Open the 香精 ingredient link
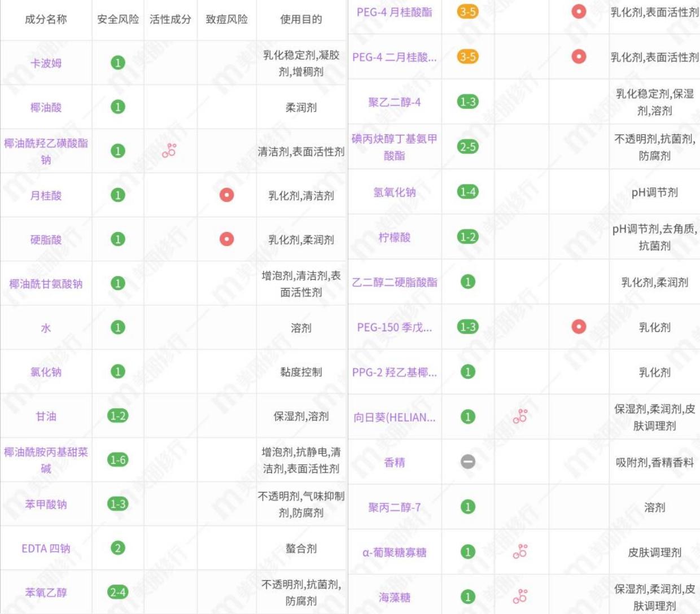Screen dimensions: 700x614 pos(394,462)
